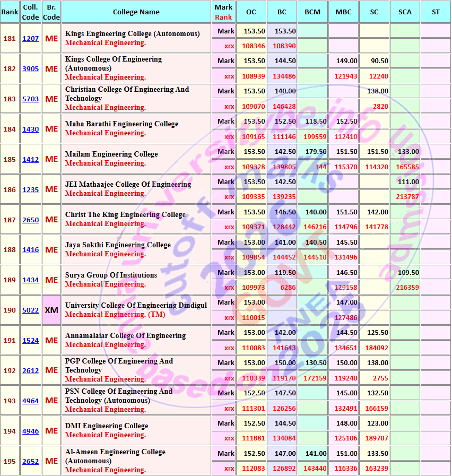The image size is (452, 476).
Task: Click SC mark 90.50 for Kings College
Action: pyautogui.click(x=379, y=60)
